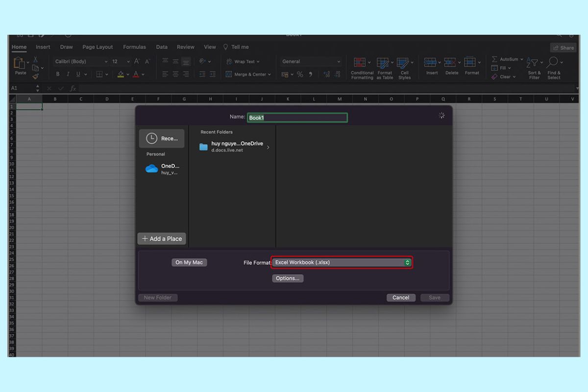Open the General number format dropdown
Image resolution: width=588 pixels, height=392 pixels.
(311, 61)
